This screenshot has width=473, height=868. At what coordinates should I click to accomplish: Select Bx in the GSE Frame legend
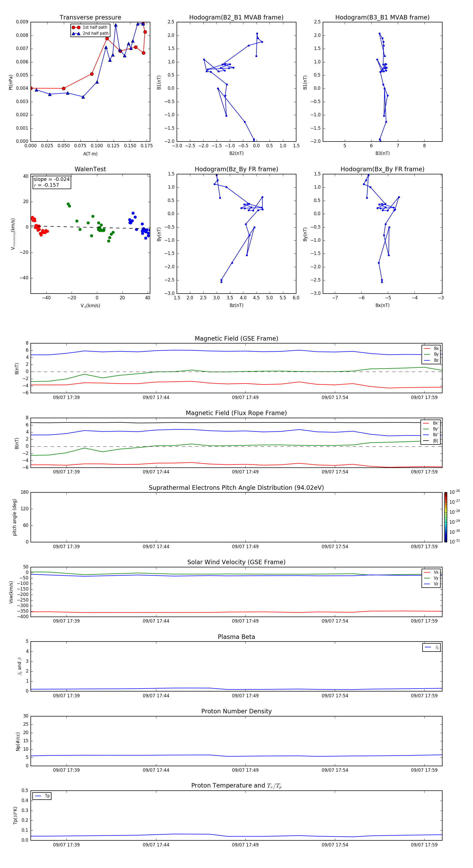click(x=431, y=349)
